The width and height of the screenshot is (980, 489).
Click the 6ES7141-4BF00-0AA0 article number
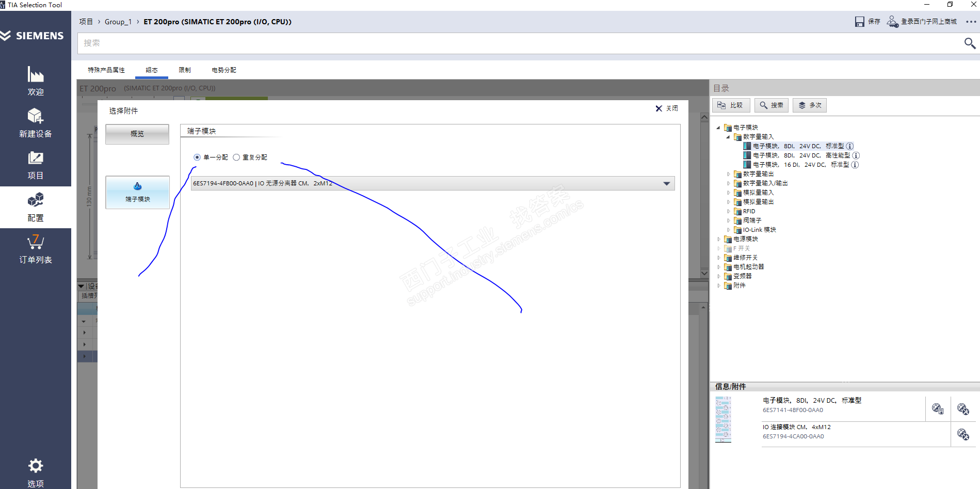[793, 410]
